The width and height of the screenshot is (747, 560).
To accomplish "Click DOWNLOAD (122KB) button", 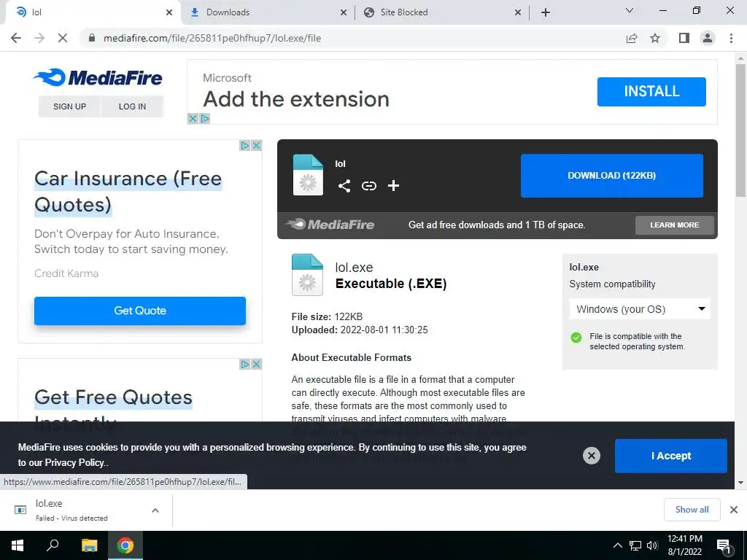I will [612, 175].
